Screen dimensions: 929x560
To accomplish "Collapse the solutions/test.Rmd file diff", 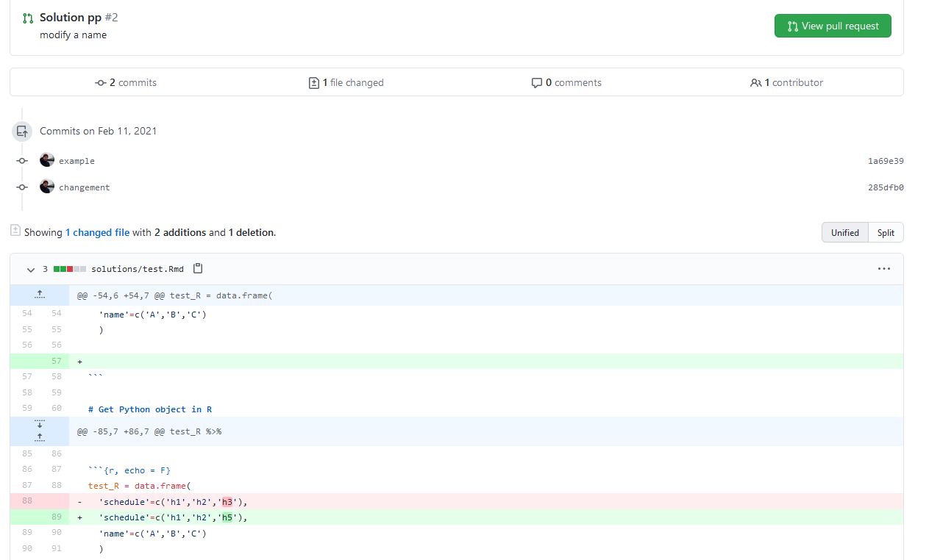I will (x=31, y=270).
